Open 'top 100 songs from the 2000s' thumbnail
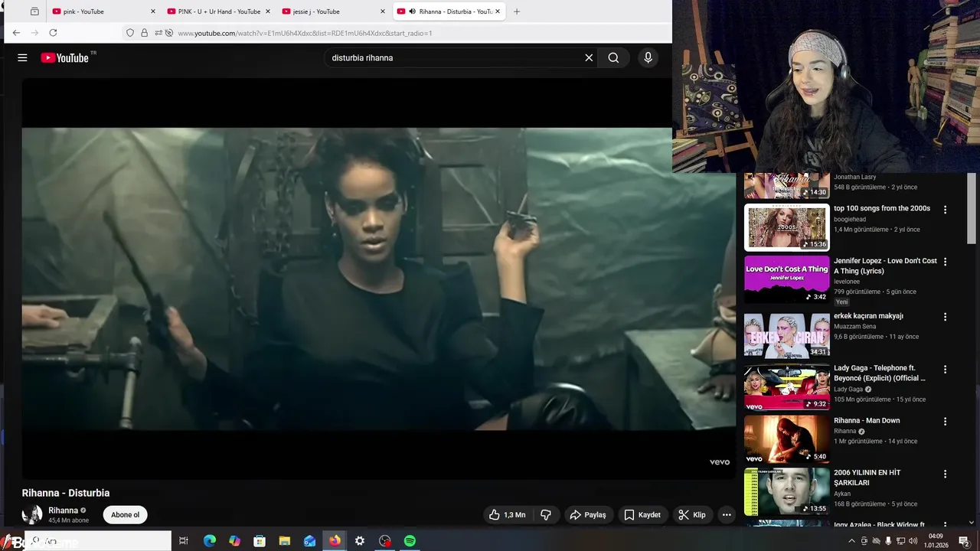 (787, 227)
